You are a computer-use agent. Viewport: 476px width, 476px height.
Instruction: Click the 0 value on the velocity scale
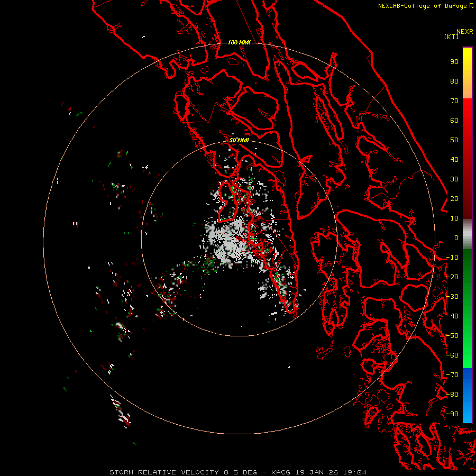(456, 238)
